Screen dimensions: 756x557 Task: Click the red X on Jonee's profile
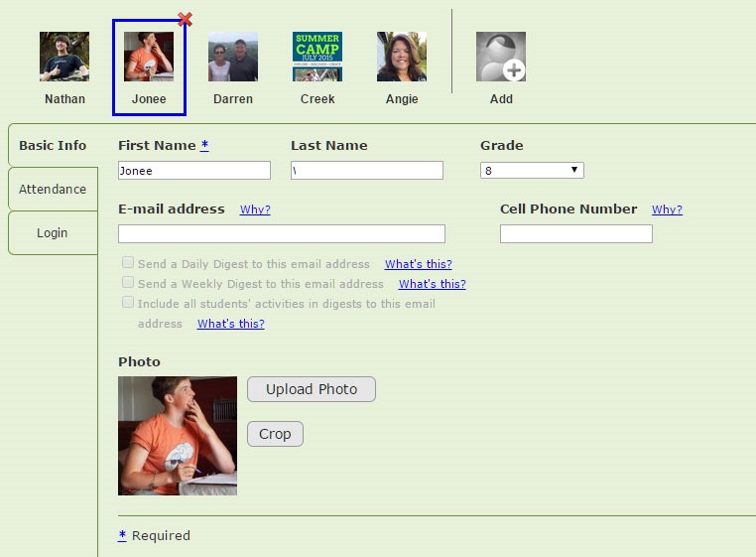pos(186,19)
